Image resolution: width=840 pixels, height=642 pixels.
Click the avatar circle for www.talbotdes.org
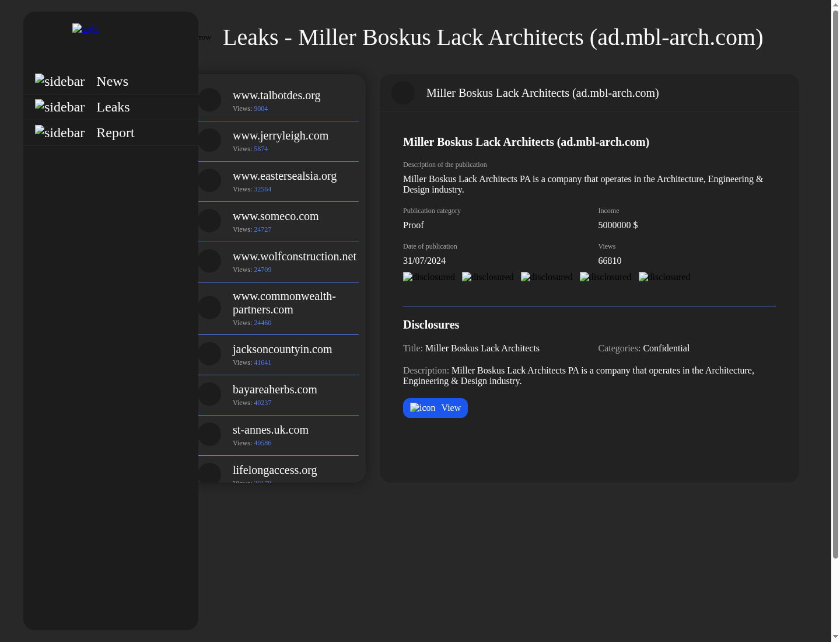pyautogui.click(x=209, y=100)
